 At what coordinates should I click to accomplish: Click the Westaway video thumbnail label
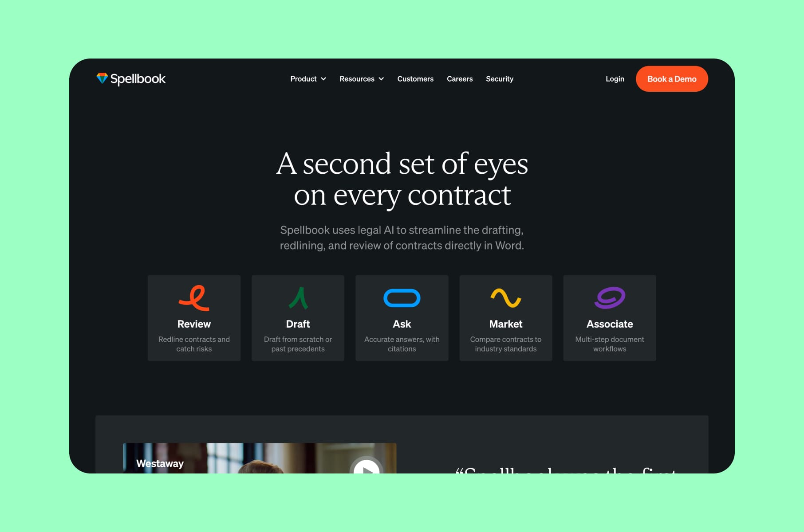160,464
